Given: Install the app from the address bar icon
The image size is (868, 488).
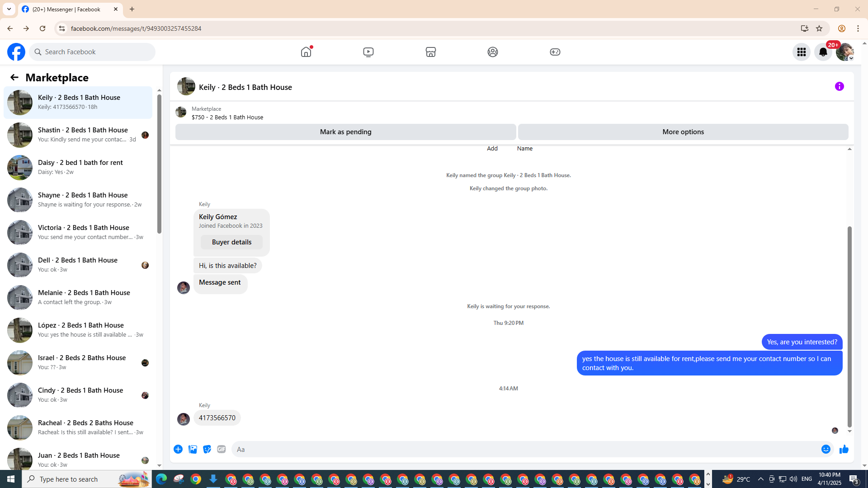Looking at the screenshot, I should 805,28.
